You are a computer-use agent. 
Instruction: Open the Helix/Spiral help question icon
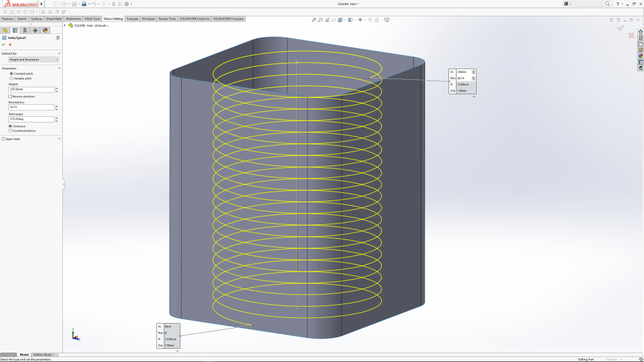(58, 38)
